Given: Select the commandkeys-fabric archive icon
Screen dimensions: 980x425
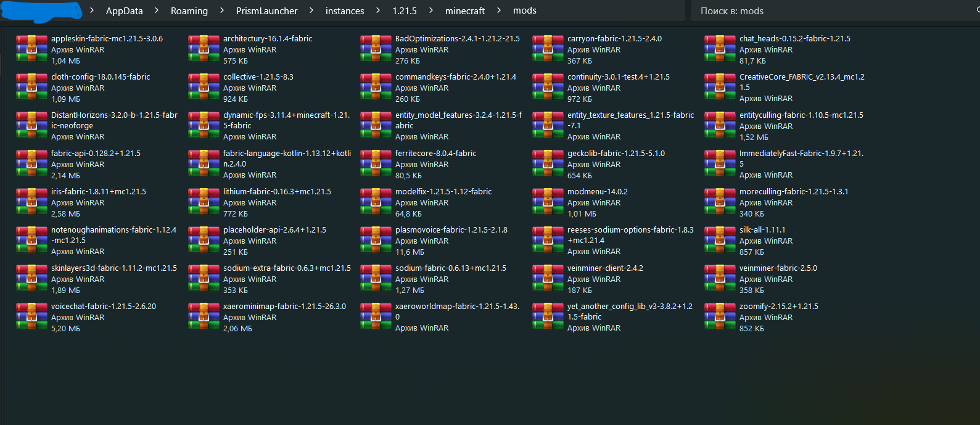Looking at the screenshot, I should tap(376, 87).
